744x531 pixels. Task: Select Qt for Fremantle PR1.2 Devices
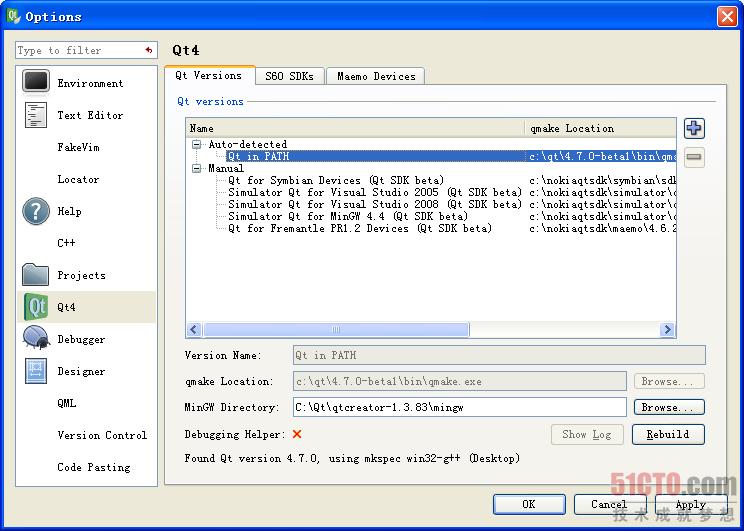[x=360, y=228]
